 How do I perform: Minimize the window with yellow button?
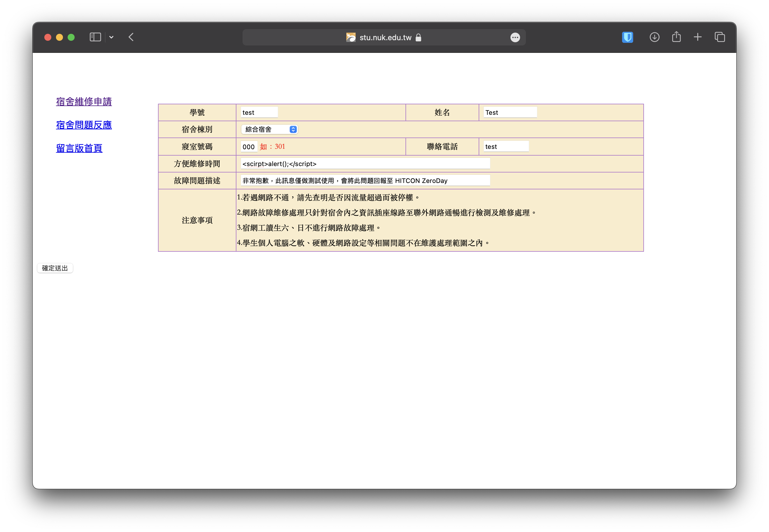click(x=59, y=37)
